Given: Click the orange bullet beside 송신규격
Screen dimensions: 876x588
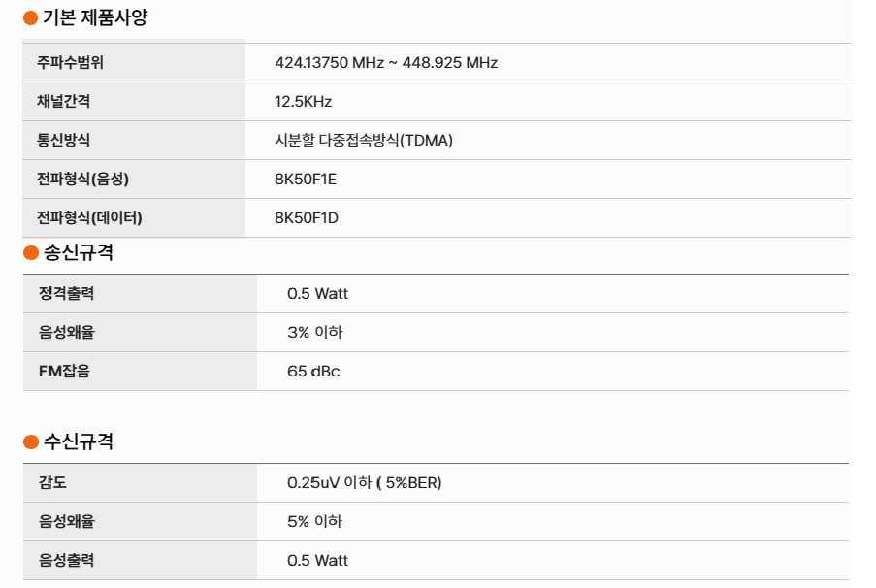Looking at the screenshot, I should (30, 254).
